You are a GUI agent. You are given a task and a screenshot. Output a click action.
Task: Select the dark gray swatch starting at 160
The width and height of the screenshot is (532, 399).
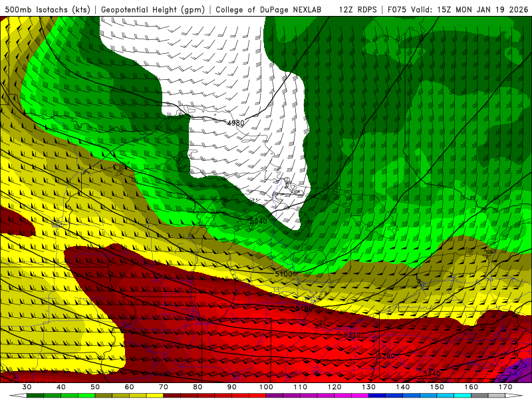coord(479,395)
